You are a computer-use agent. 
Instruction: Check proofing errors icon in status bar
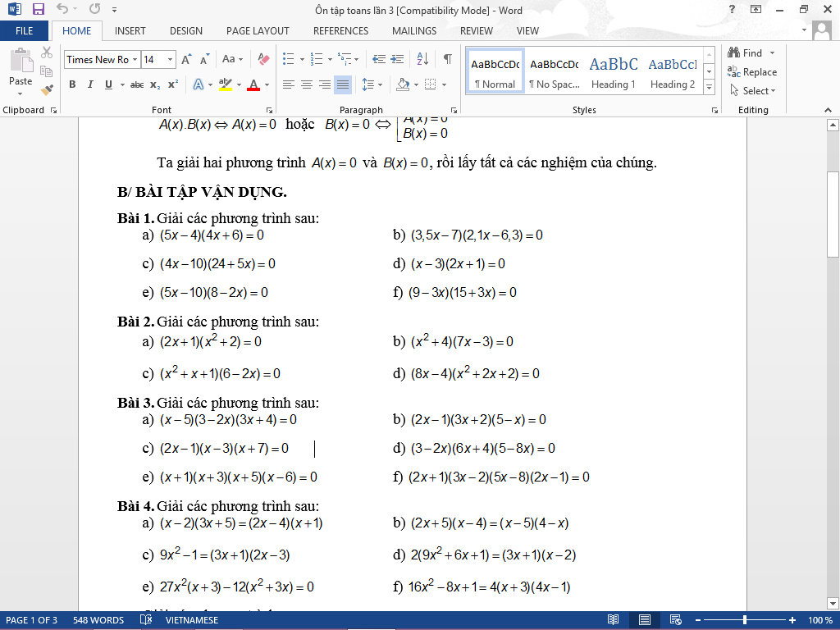pos(146,620)
